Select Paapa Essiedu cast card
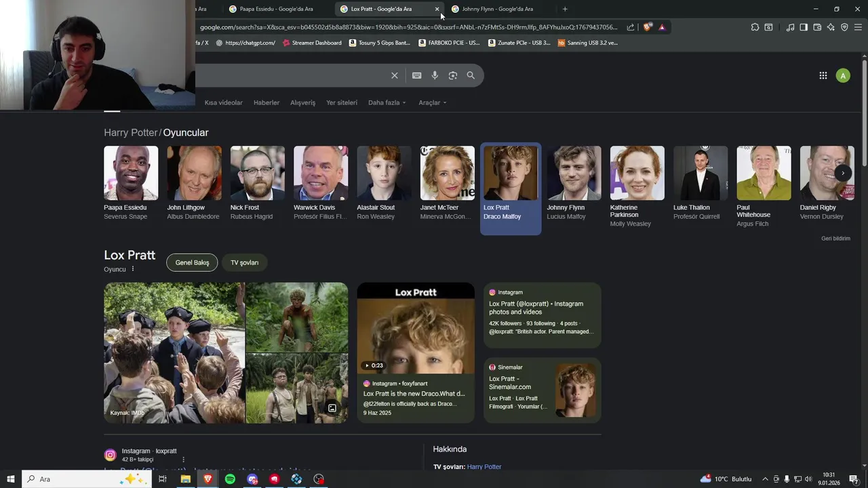Viewport: 868px width, 488px height. (x=131, y=184)
